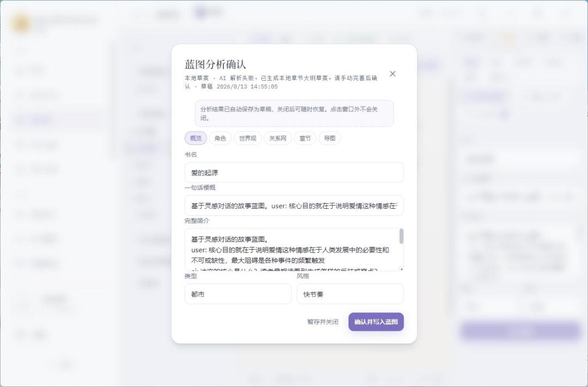Click the 完整简介 scrollbar thumb

401,237
